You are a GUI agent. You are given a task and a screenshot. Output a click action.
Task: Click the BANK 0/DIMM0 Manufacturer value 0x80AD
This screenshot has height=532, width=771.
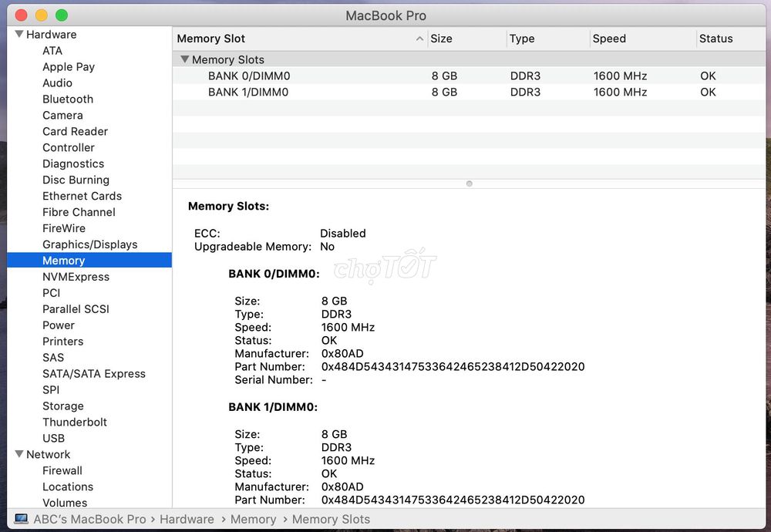point(342,354)
